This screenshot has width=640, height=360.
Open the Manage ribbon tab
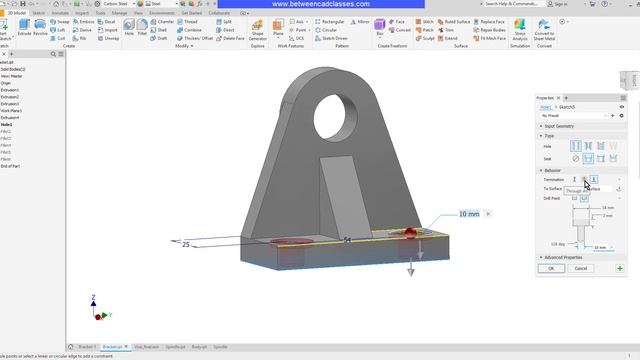[x=120, y=13]
